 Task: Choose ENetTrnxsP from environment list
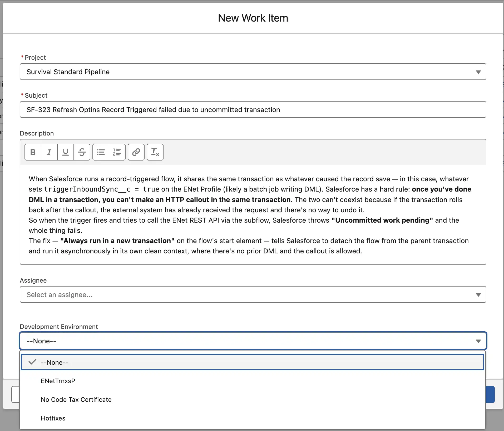252,381
